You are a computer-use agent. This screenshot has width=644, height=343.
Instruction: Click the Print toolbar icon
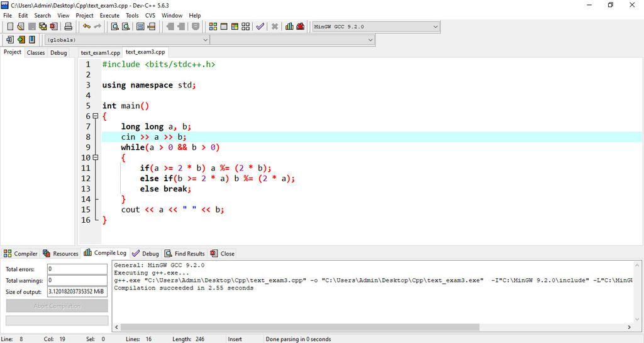(68, 26)
